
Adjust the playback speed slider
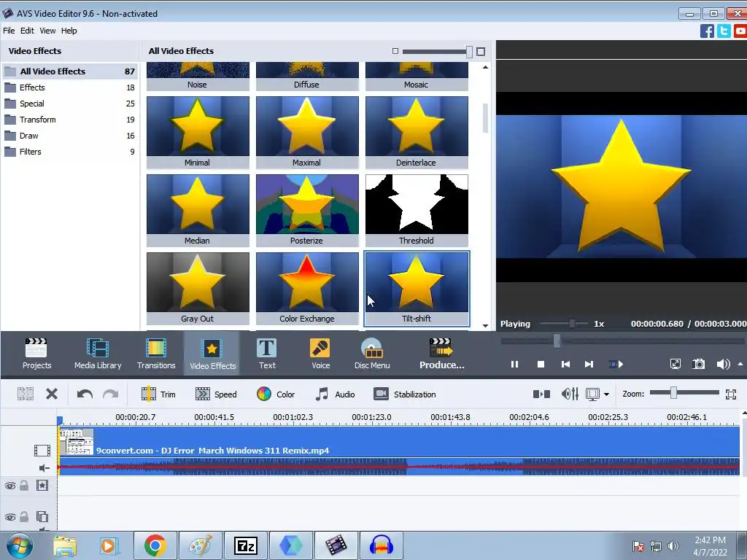pos(572,324)
